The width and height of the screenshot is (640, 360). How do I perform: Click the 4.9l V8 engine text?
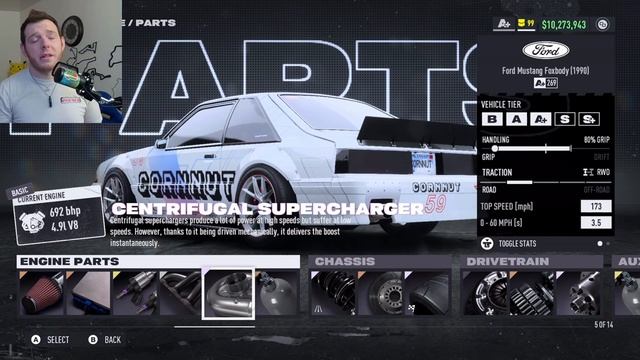click(66, 226)
